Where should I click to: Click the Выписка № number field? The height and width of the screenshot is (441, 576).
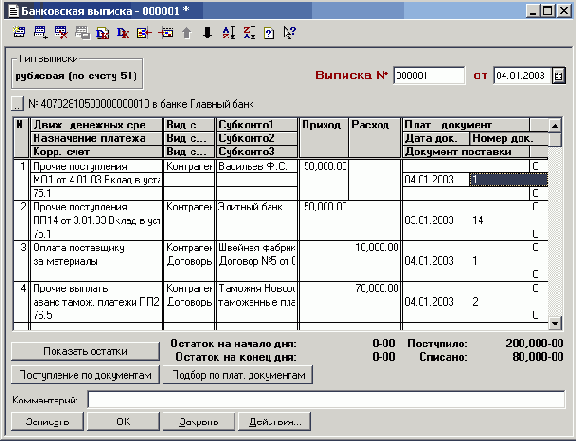[429, 76]
